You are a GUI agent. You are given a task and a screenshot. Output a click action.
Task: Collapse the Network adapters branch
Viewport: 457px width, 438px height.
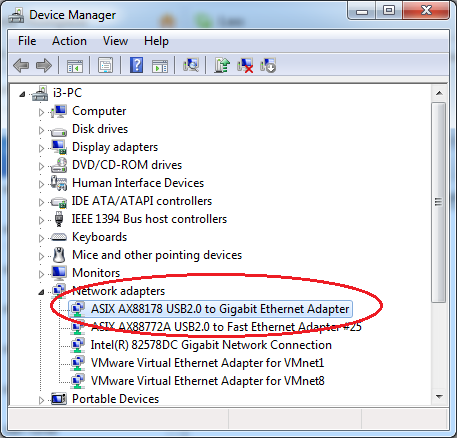tap(41, 292)
